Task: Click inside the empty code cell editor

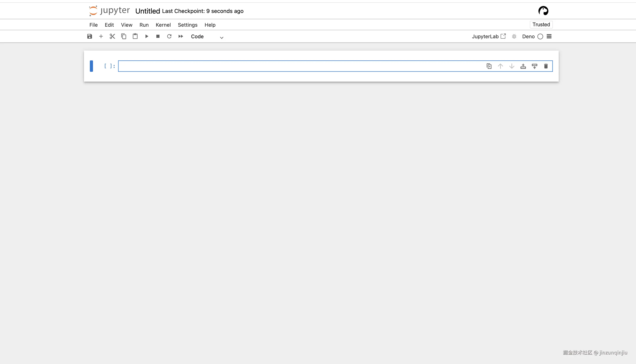Action: [300, 66]
